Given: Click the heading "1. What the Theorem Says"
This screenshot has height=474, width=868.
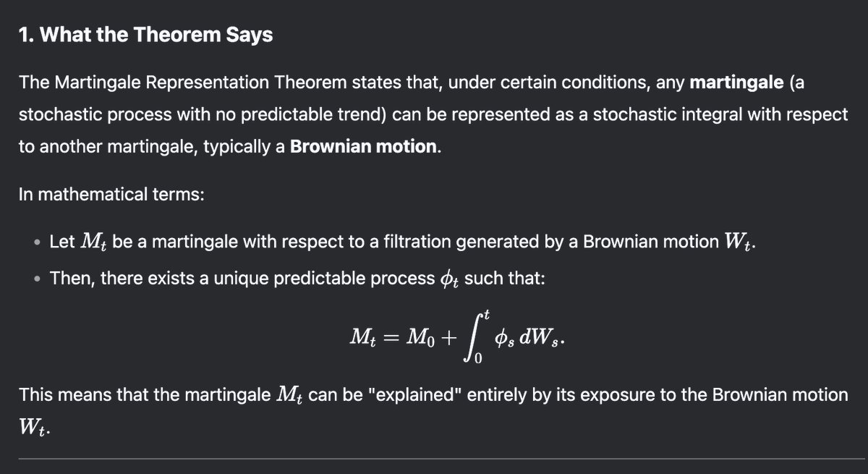Looking at the screenshot, I should [x=145, y=35].
